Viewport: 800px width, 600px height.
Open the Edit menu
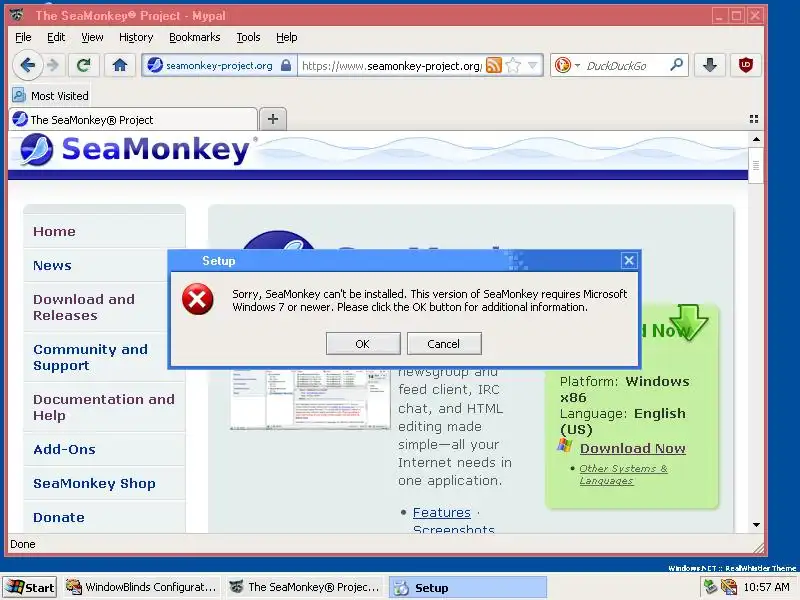[x=56, y=37]
